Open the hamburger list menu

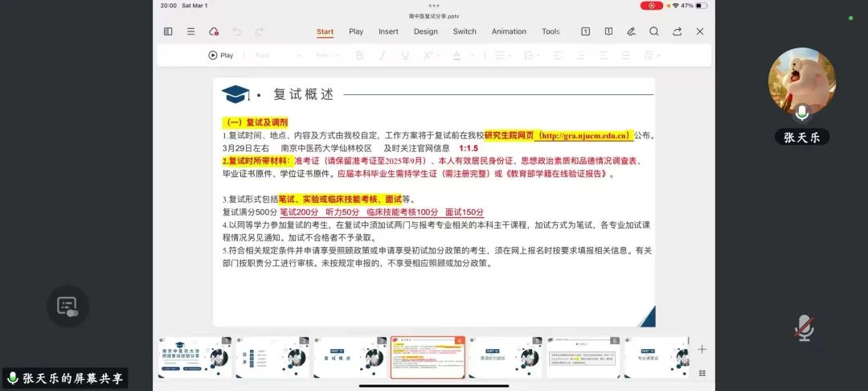coord(190,31)
